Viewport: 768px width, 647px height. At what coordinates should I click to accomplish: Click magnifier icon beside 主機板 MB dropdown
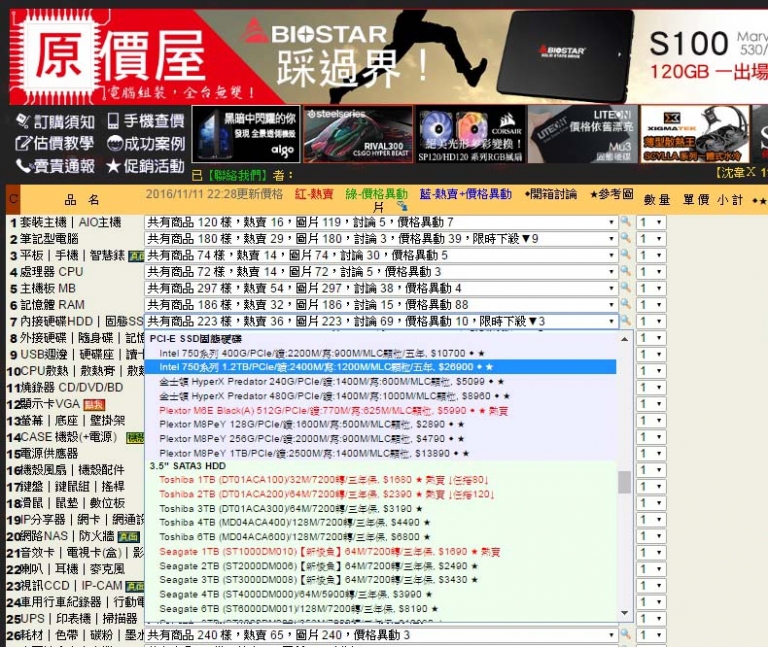click(625, 288)
